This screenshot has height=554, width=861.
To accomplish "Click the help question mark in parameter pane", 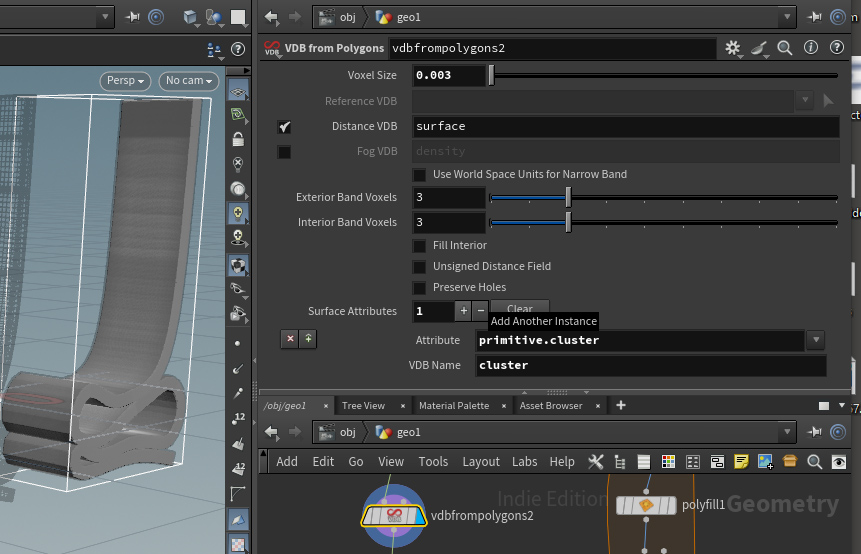I will pyautogui.click(x=836, y=48).
